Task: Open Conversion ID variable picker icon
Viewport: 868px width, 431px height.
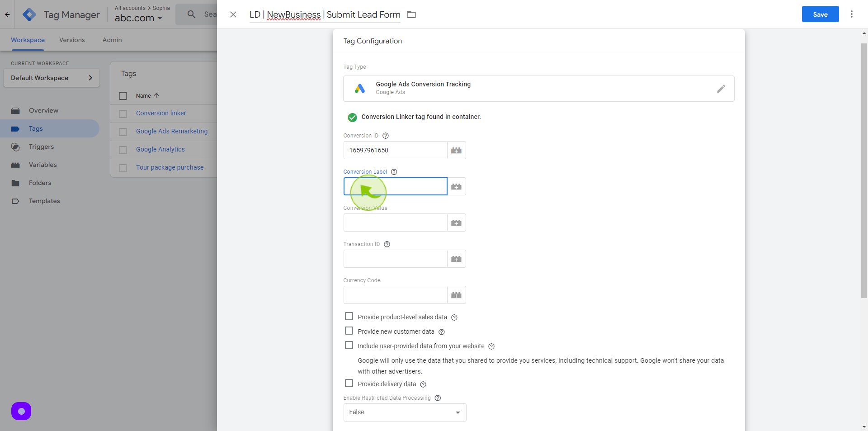Action: coord(457,150)
